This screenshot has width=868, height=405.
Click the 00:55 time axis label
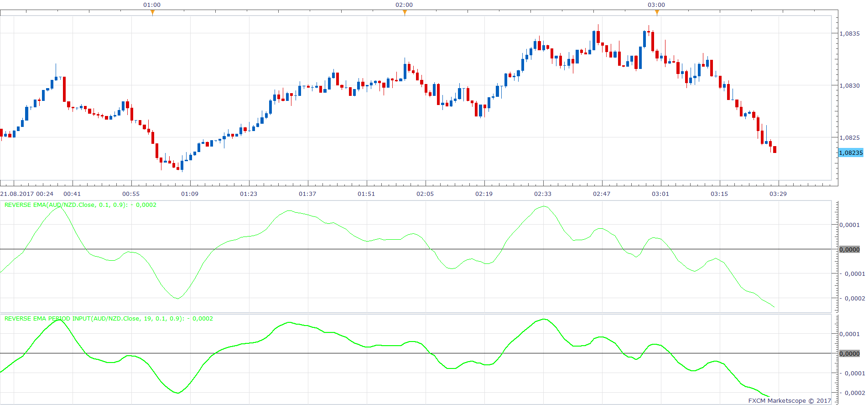point(131,194)
